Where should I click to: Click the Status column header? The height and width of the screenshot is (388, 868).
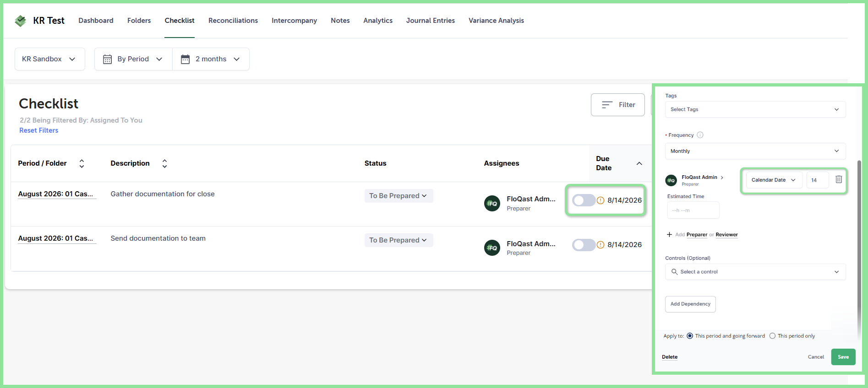click(376, 163)
